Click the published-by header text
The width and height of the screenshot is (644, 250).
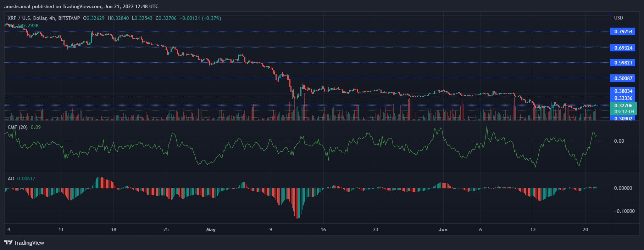point(81,6)
